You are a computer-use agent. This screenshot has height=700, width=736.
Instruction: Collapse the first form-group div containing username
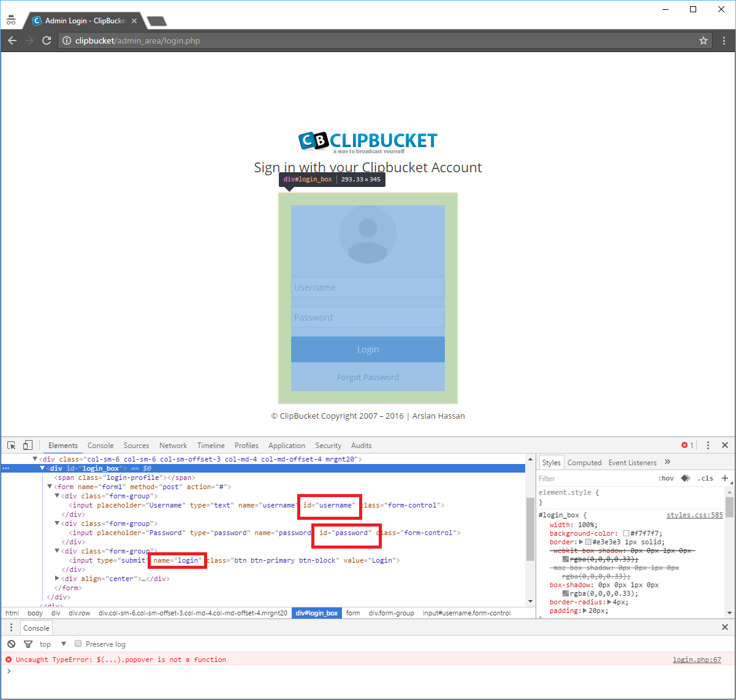57,496
